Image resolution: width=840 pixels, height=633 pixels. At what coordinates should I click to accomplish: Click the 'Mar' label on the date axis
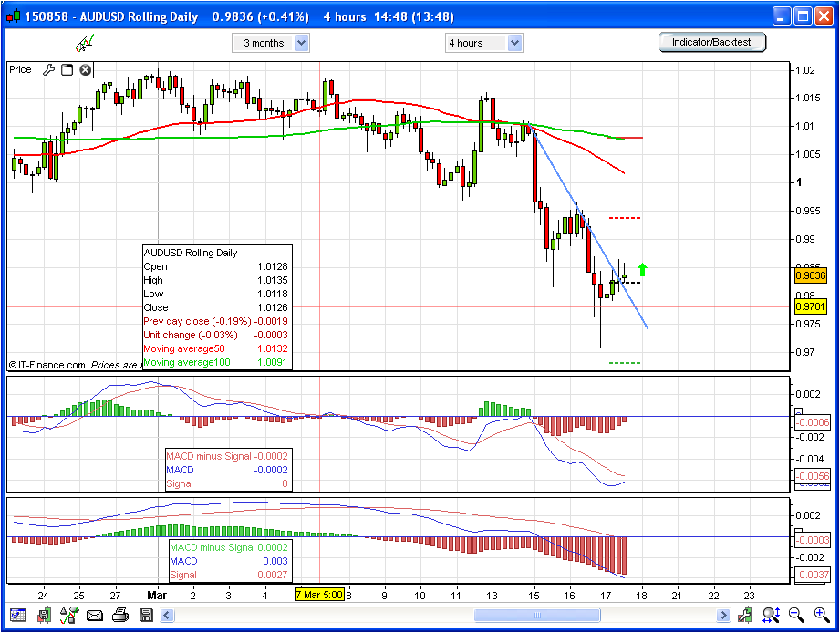[157, 595]
